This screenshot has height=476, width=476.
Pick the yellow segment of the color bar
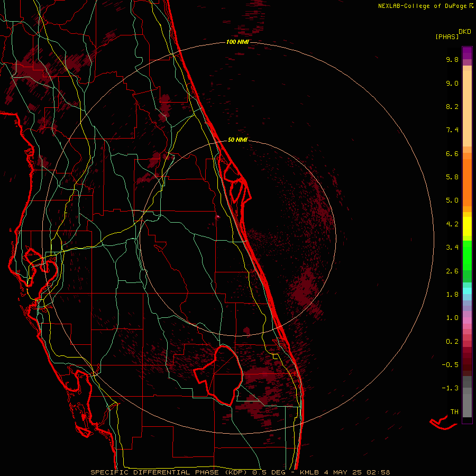[x=467, y=226]
